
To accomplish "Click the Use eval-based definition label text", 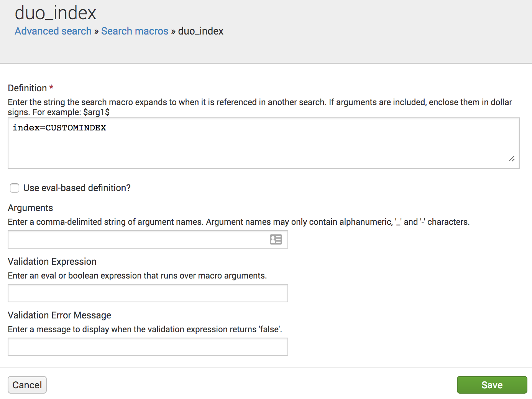I will pyautogui.click(x=77, y=188).
